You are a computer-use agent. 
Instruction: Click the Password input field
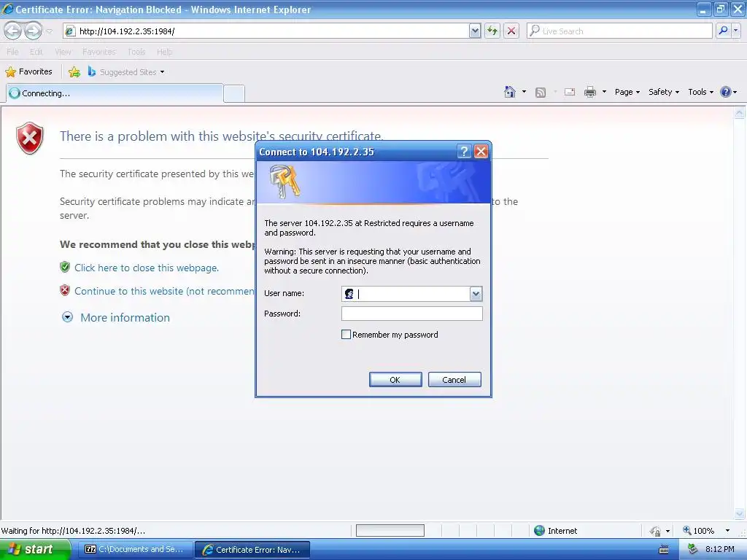pos(411,314)
